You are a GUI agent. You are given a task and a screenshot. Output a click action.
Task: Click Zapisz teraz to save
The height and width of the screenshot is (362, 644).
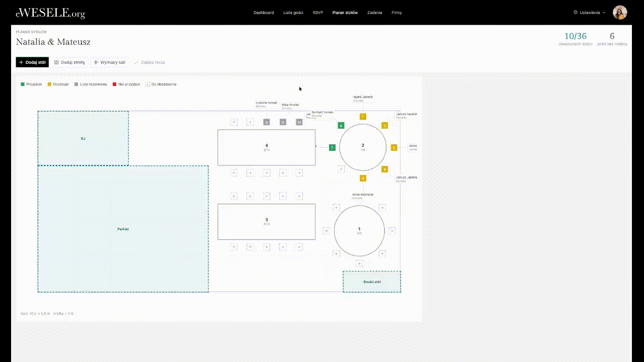tap(149, 62)
